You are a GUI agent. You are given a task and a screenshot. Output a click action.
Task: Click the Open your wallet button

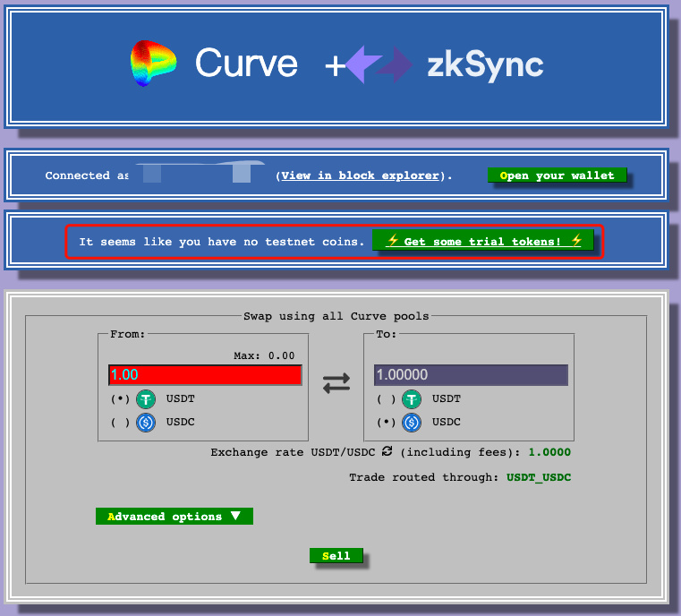(557, 175)
